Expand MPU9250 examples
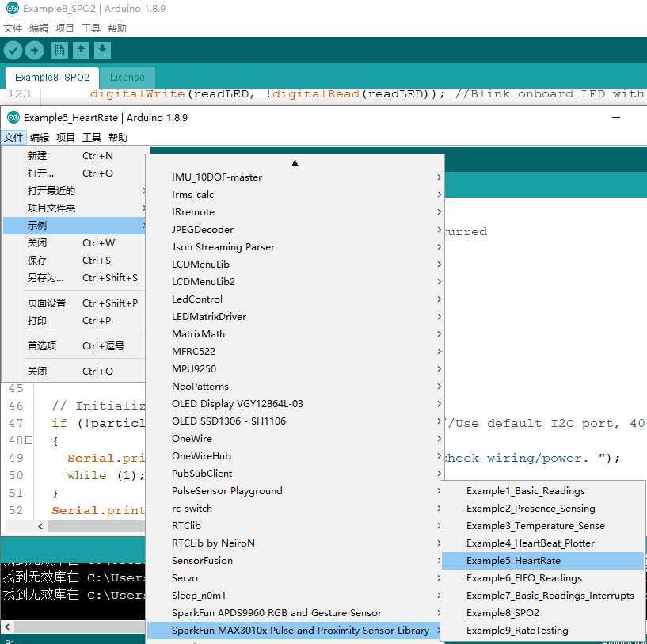The image size is (647, 644). pyautogui.click(x=295, y=368)
